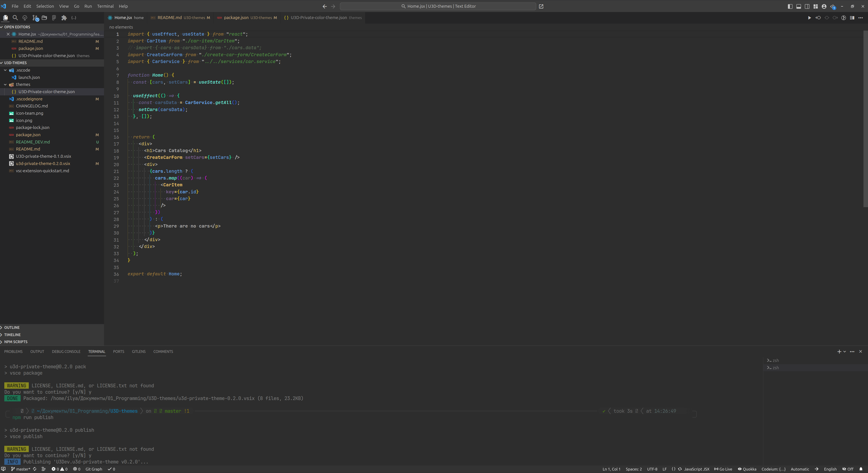Open the Extensions puzzle-piece icon
The height and width of the screenshot is (473, 868).
pyautogui.click(x=64, y=17)
